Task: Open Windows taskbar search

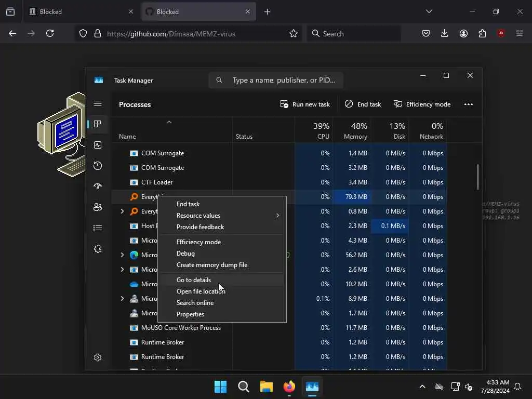Action: click(244, 387)
